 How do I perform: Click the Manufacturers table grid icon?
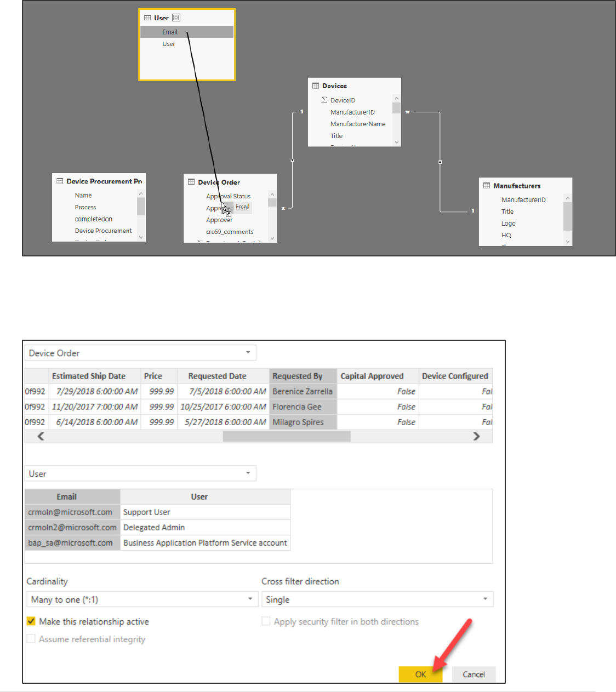point(487,186)
